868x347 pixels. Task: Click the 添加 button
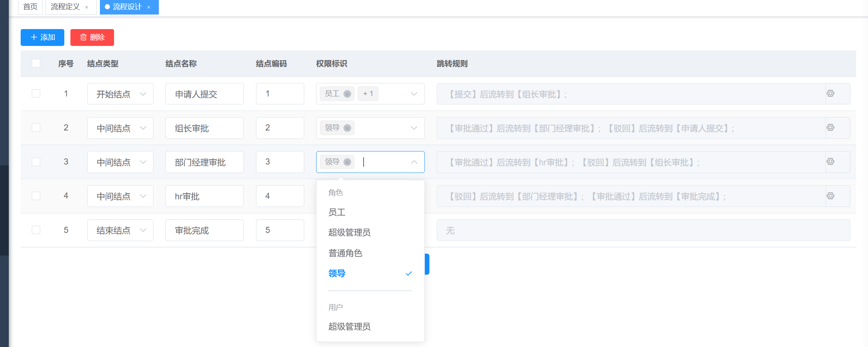point(42,37)
